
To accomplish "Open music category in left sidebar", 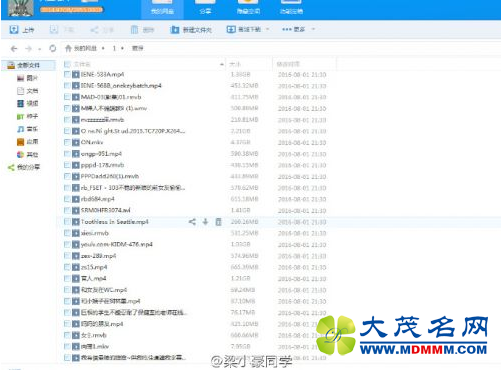I will tap(27, 129).
